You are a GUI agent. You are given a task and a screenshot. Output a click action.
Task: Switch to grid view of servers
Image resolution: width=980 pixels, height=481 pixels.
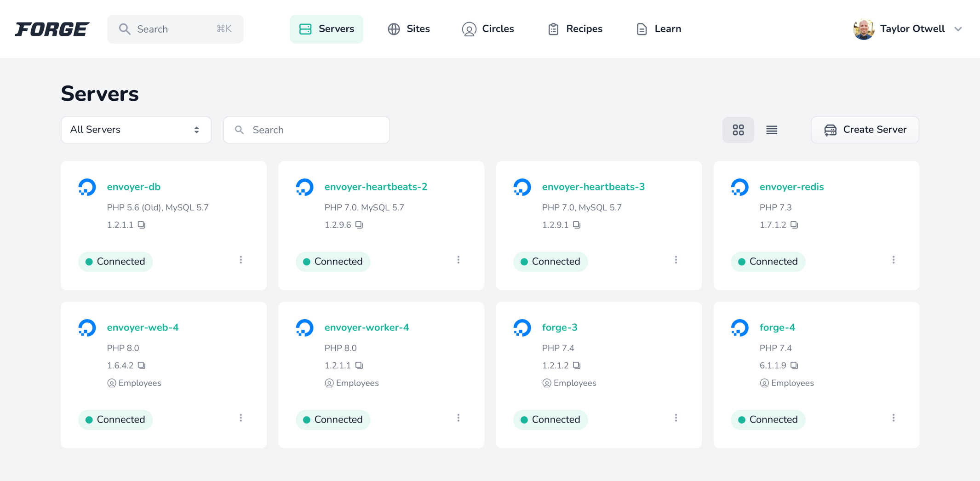(738, 130)
